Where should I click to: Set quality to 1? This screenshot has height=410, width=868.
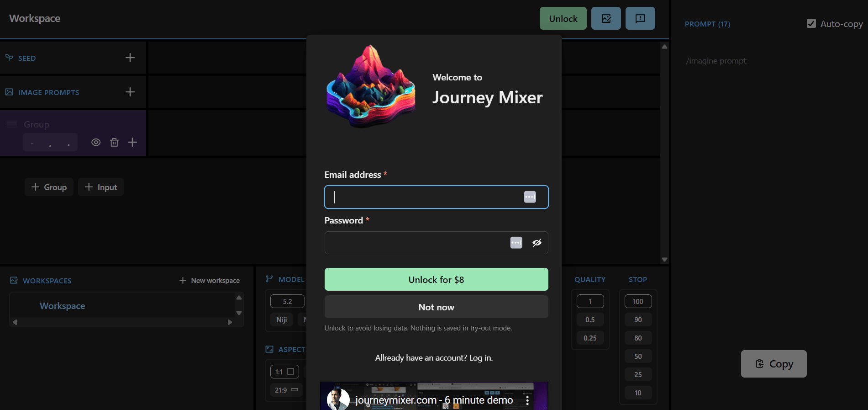[x=590, y=301]
